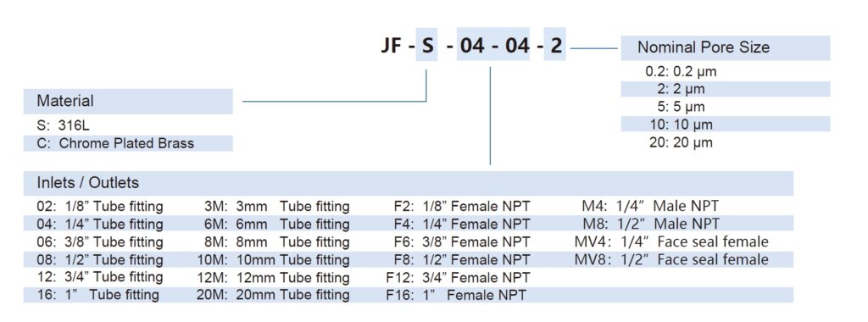Image resolution: width=868 pixels, height=322 pixels.
Task: Select F16: 1" Female NPT entry
Action: [455, 295]
